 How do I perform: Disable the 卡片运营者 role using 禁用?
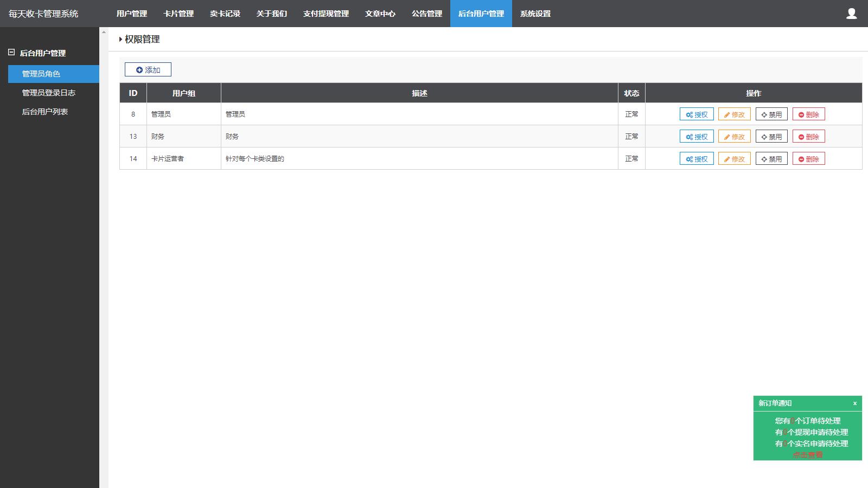coord(771,159)
